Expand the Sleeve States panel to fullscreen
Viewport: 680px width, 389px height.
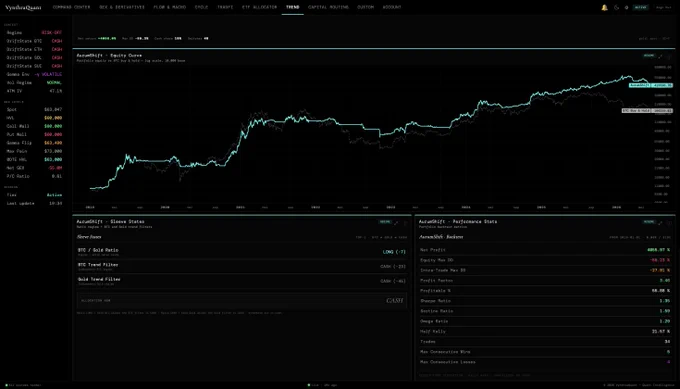point(396,223)
